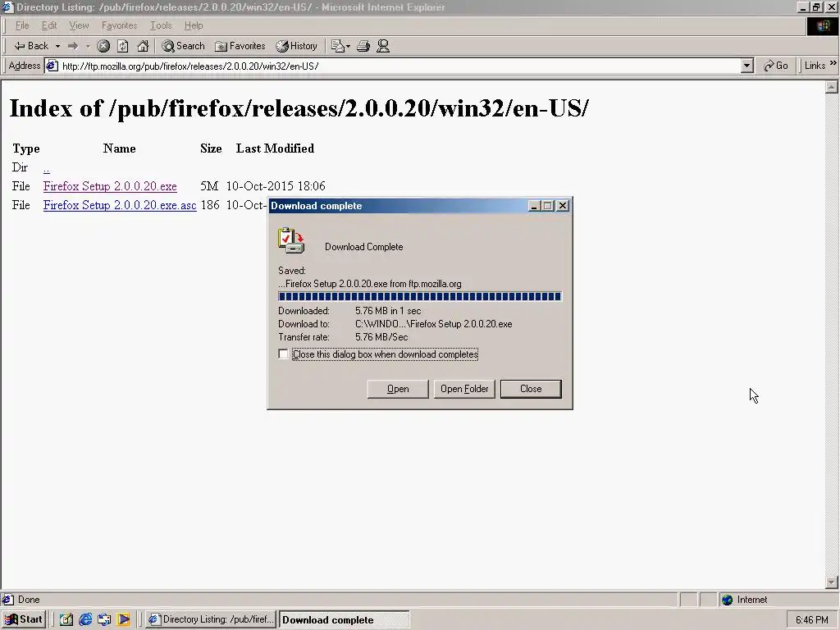Go back using the Back toolbar button
Viewport: 840px width, 630px height.
30,46
